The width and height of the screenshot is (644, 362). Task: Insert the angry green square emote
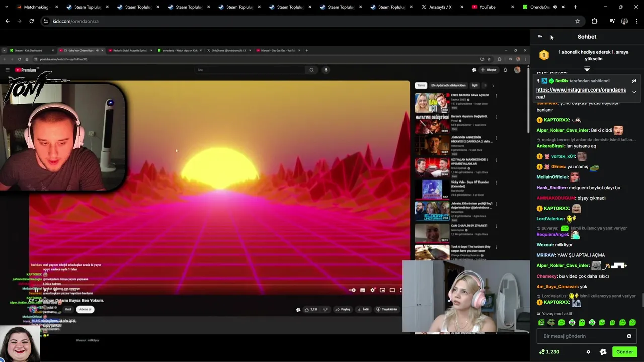(541, 323)
